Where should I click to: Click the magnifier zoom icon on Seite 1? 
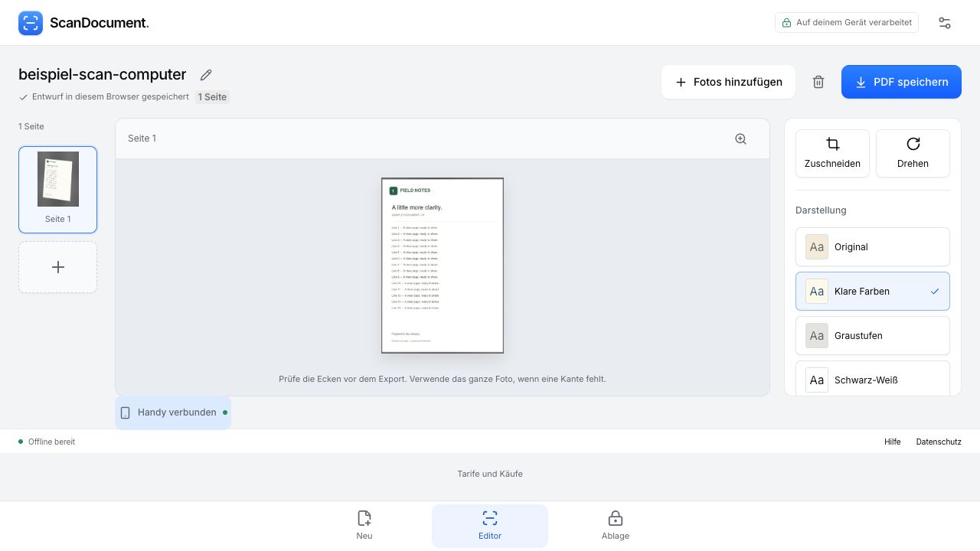(x=740, y=139)
